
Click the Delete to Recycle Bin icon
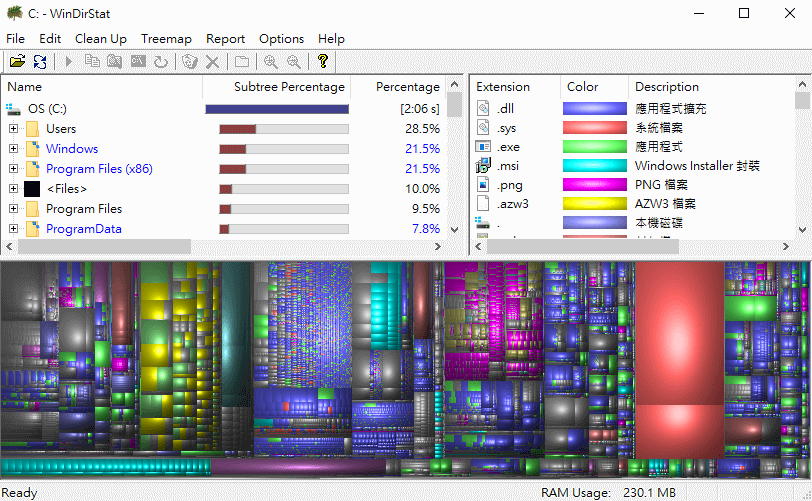[x=190, y=62]
